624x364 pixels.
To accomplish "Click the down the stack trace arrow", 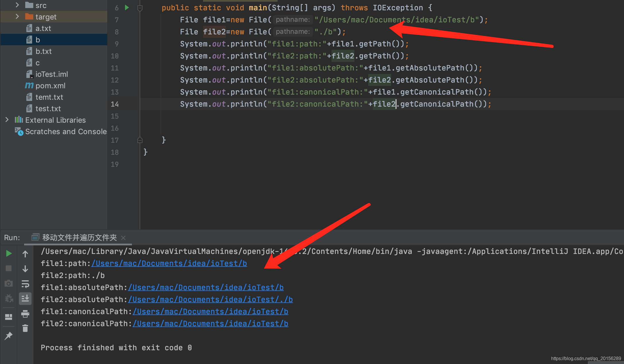I will 25,269.
